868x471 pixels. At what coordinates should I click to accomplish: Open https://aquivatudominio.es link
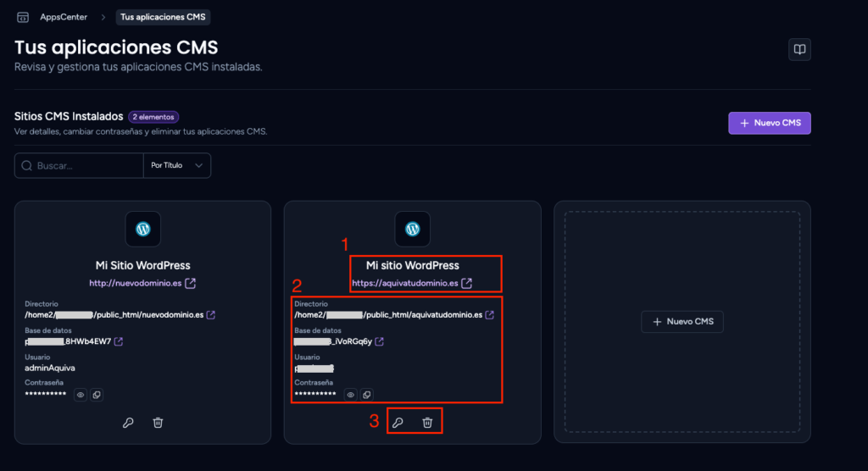[x=405, y=283]
